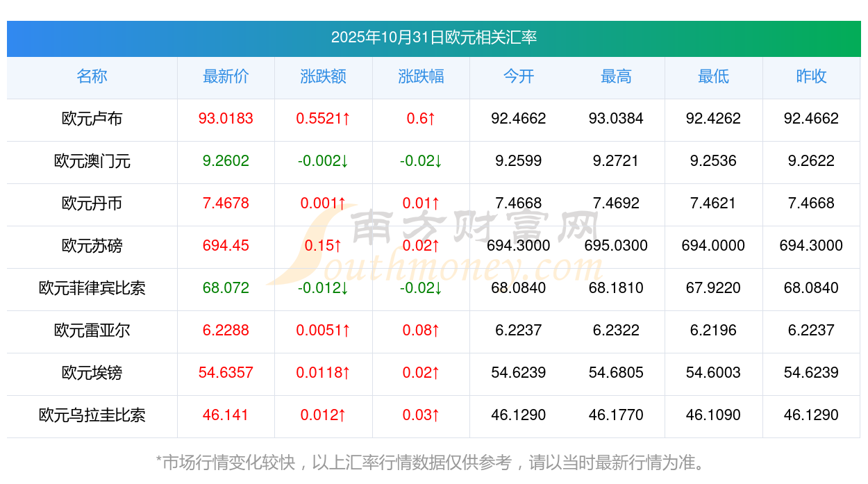
Task: Click high value 93.0384
Action: (x=616, y=119)
